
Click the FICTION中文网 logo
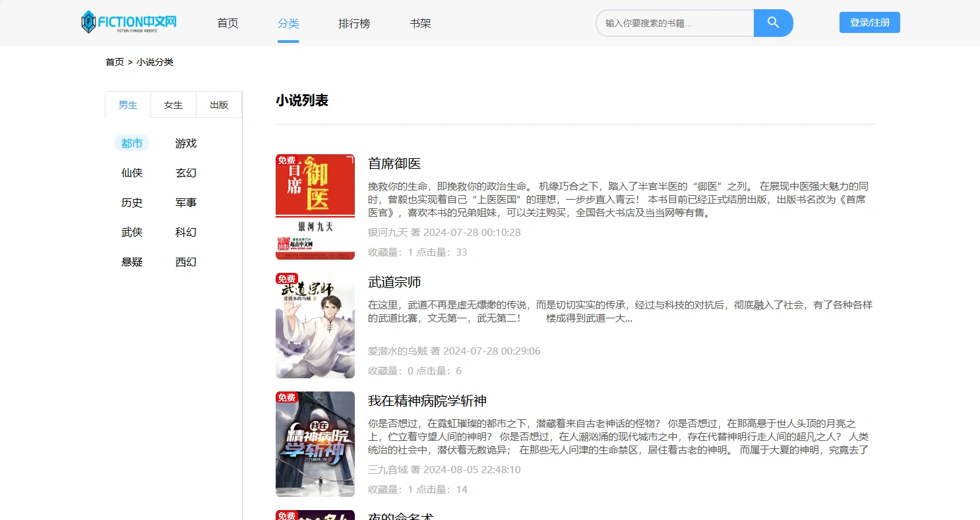click(x=129, y=22)
